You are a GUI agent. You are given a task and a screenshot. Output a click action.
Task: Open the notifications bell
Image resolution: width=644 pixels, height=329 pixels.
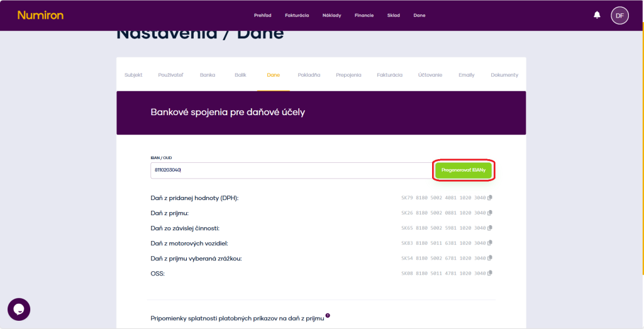pos(597,15)
